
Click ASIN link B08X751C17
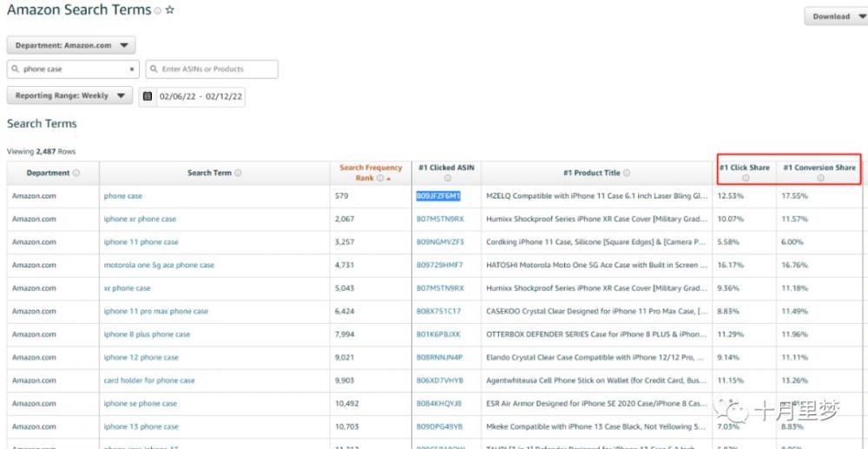(x=438, y=311)
